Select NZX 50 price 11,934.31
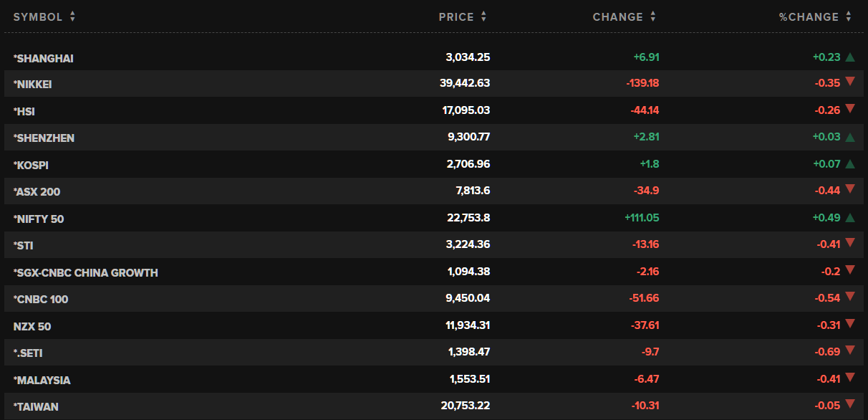Viewport: 868px width, 420px height. click(468, 325)
